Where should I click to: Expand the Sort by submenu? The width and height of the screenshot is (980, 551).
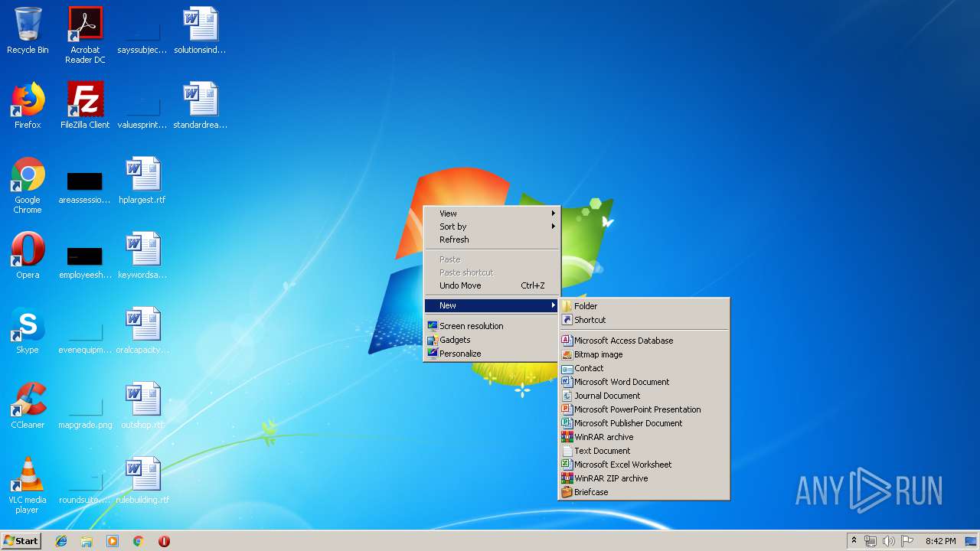[492, 227]
